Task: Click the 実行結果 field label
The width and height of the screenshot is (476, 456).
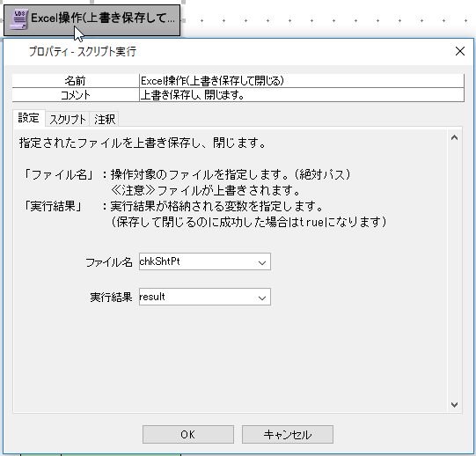Action: pos(111,298)
